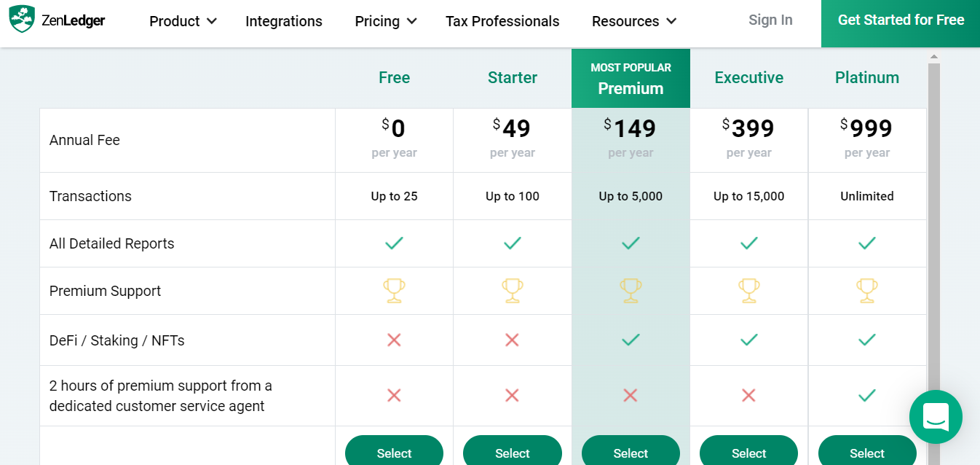
Task: Click the Most Popular Premium header
Action: [x=631, y=78]
